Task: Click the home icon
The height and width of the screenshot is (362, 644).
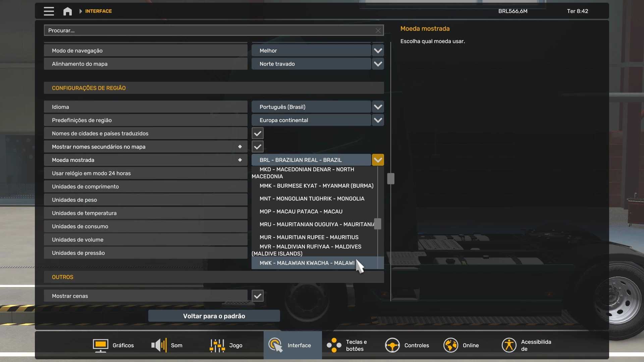Action: coord(67,11)
